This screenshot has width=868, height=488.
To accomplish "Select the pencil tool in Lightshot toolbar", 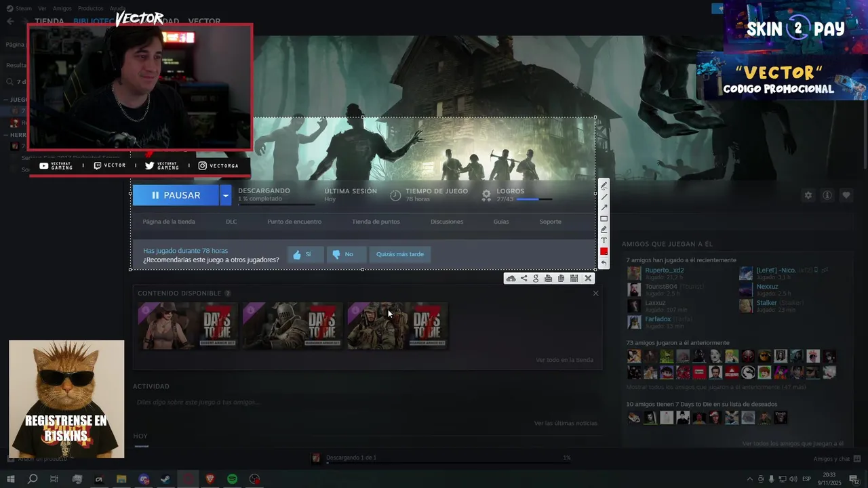I will coord(604,186).
